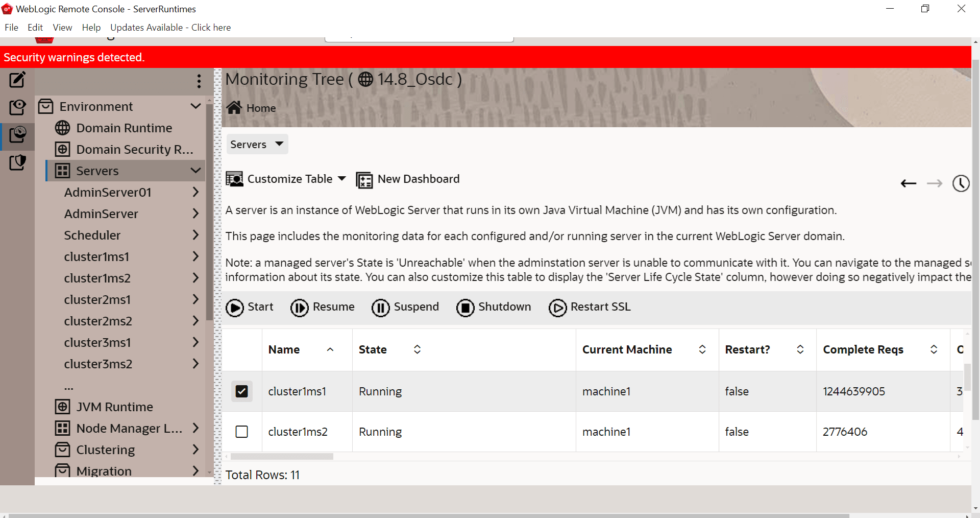Click the Shutdown button label

[x=504, y=307]
